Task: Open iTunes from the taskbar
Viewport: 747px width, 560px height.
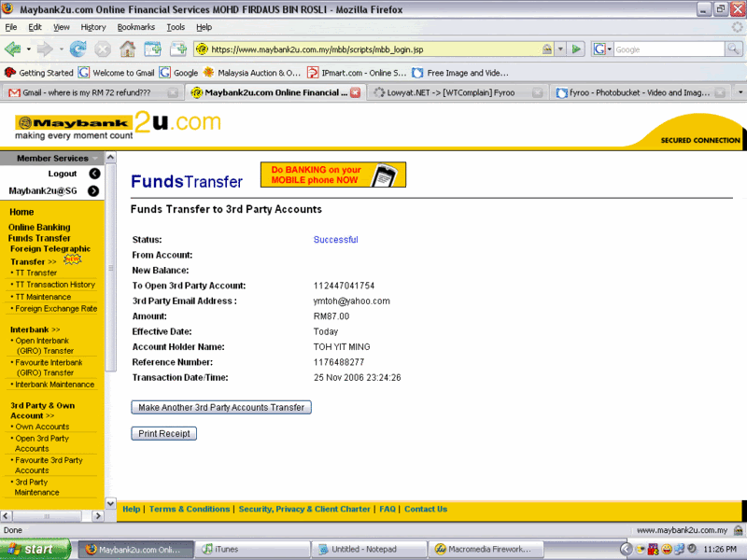Action: (x=252, y=550)
